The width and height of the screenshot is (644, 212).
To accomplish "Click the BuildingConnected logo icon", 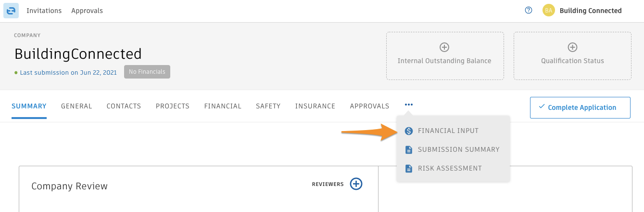I will click(11, 11).
